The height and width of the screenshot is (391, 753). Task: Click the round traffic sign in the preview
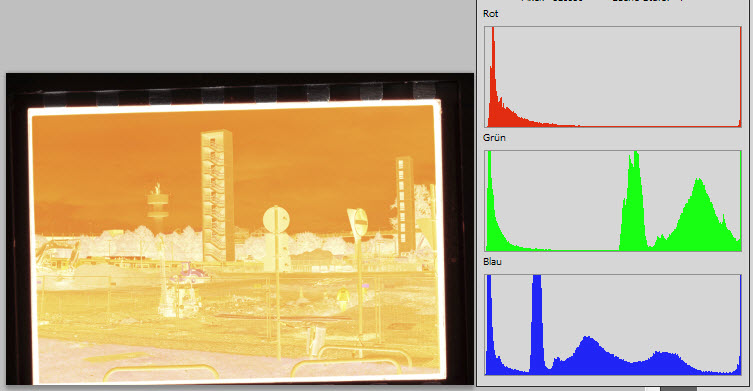[x=276, y=220]
